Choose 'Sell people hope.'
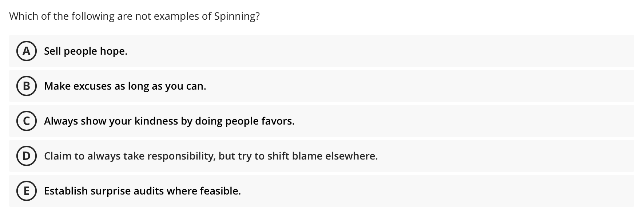This screenshot has height=220, width=644. pyautogui.click(x=85, y=51)
